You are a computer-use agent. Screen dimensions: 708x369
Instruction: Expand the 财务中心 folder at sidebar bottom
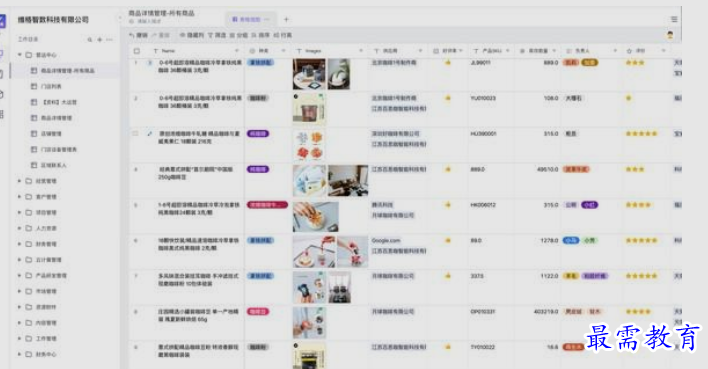[19, 354]
